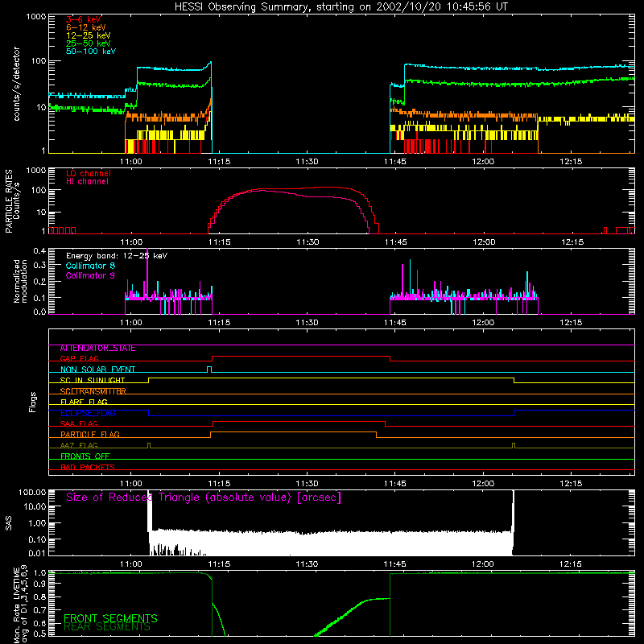Select the 'Collimator 8' legend label
The image size is (644, 644).
click(90, 266)
